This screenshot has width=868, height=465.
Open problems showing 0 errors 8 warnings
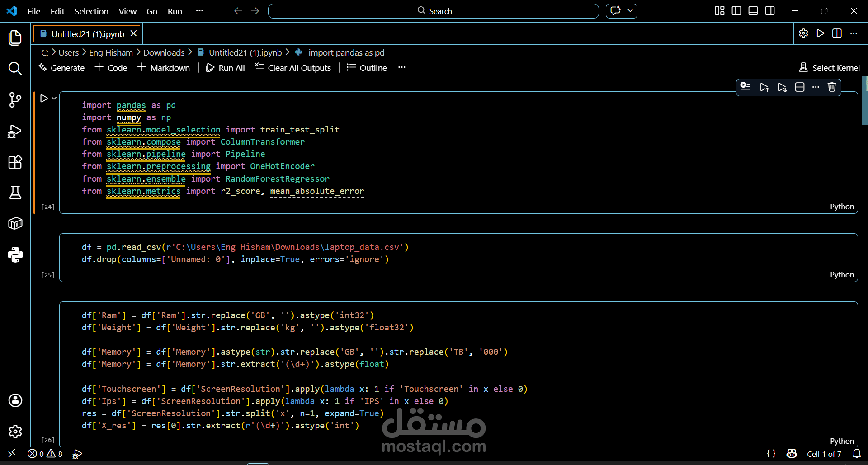(45, 454)
